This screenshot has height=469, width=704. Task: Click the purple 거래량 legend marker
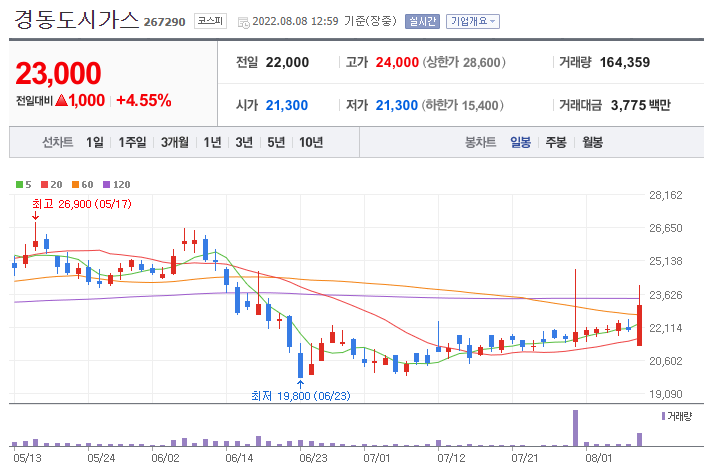pyautogui.click(x=663, y=416)
